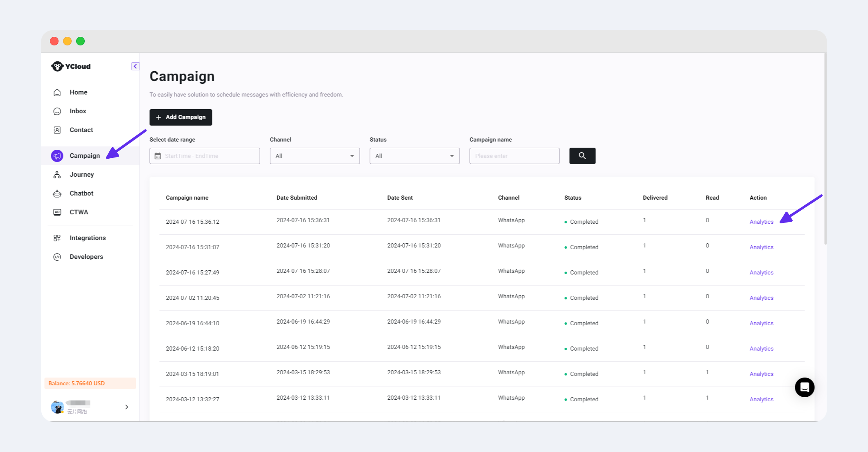Select the Journey flow icon

pos(57,175)
